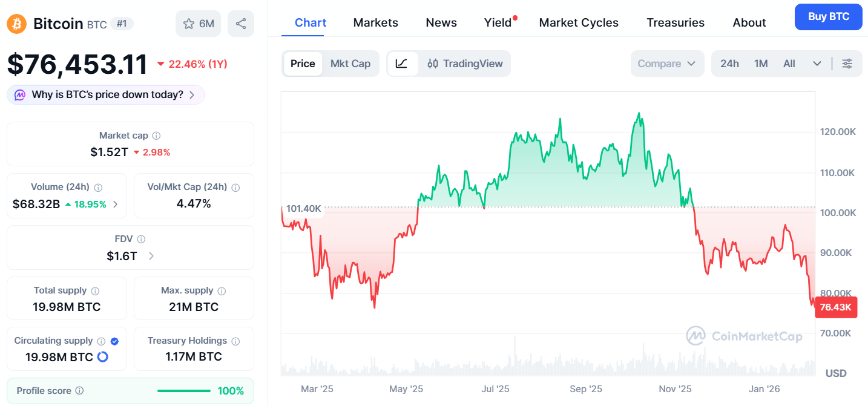The image size is (868, 406).
Task: Expand Volume (24h) details arrow
Action: (x=115, y=205)
